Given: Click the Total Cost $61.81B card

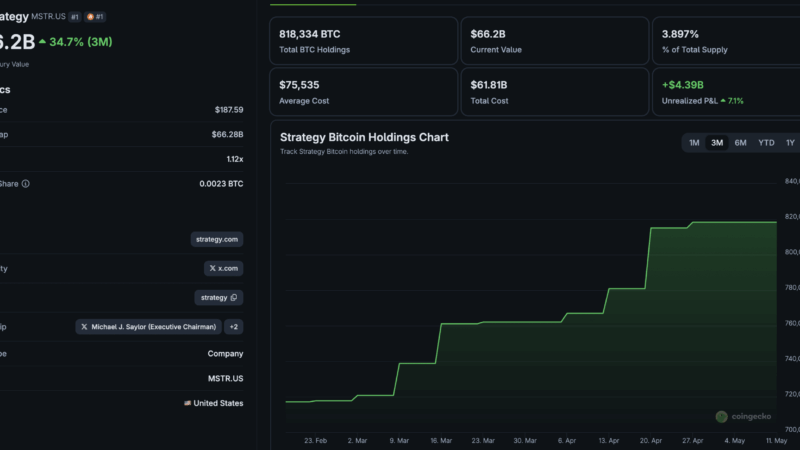Looking at the screenshot, I should tap(555, 92).
